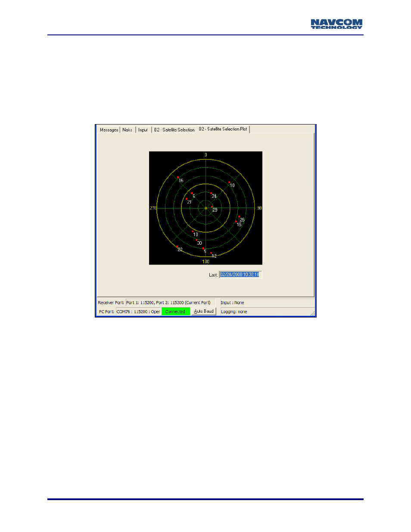Switch to the Messages tab
The height and width of the screenshot is (532, 411).
[109, 130]
